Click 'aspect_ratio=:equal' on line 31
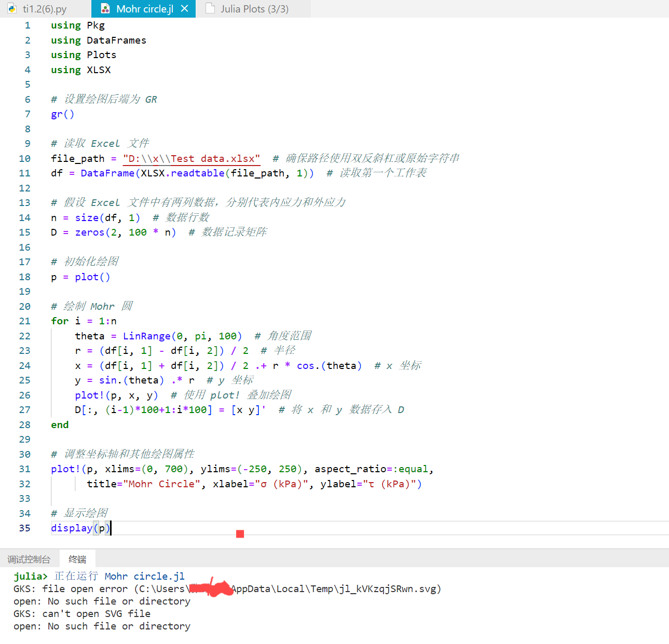The height and width of the screenshot is (644, 669). click(x=372, y=469)
